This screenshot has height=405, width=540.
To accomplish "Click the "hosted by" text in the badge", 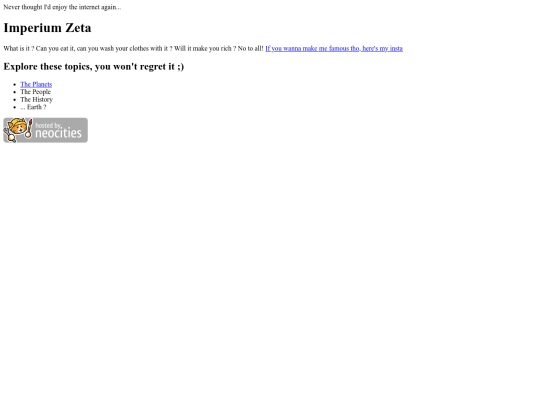I will tap(48, 125).
